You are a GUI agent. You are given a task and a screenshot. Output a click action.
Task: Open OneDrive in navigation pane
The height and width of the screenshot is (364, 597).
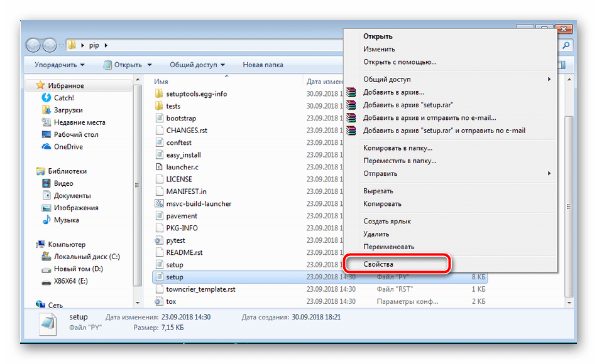pos(68,146)
